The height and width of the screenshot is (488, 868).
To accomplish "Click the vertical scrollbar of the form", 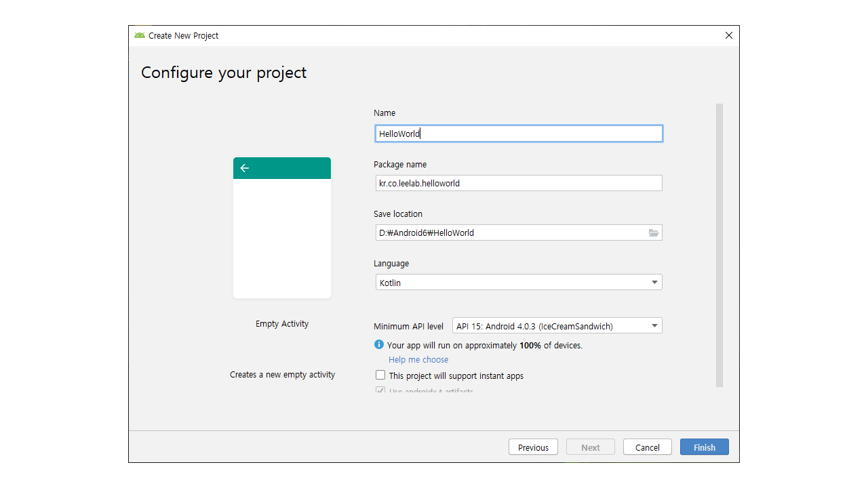I will [719, 244].
